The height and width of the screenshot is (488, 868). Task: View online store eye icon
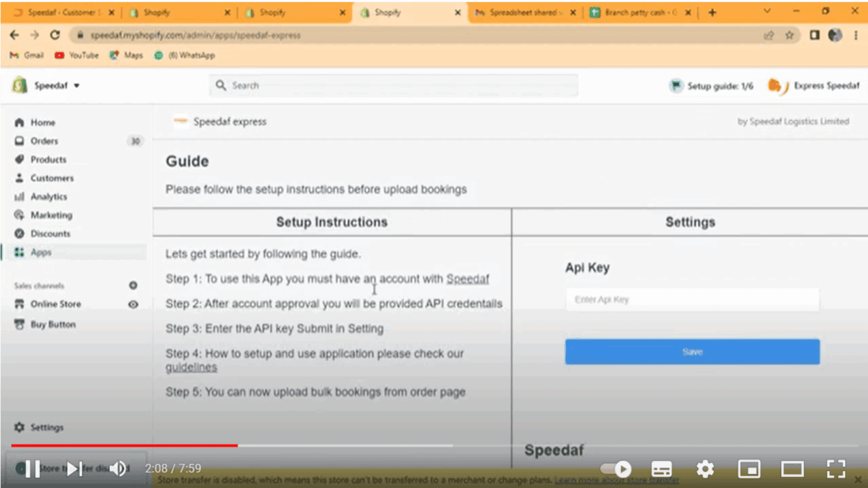tap(133, 304)
